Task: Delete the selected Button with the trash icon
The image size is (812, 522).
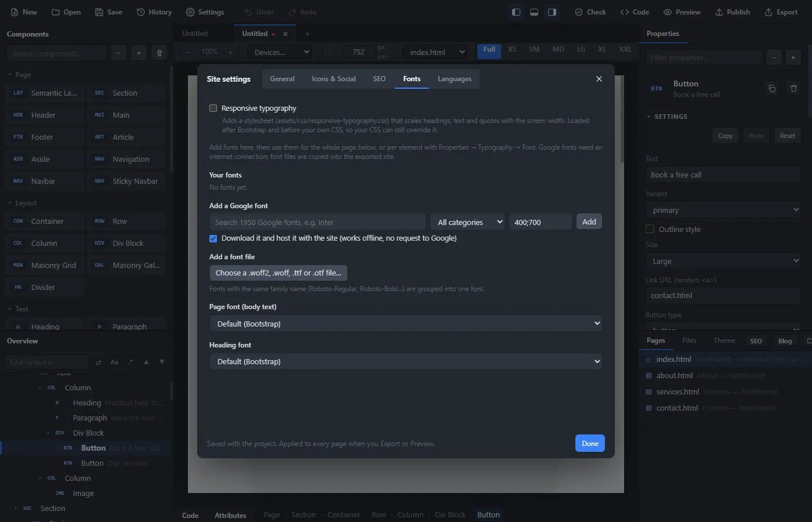Action: pyautogui.click(x=793, y=89)
